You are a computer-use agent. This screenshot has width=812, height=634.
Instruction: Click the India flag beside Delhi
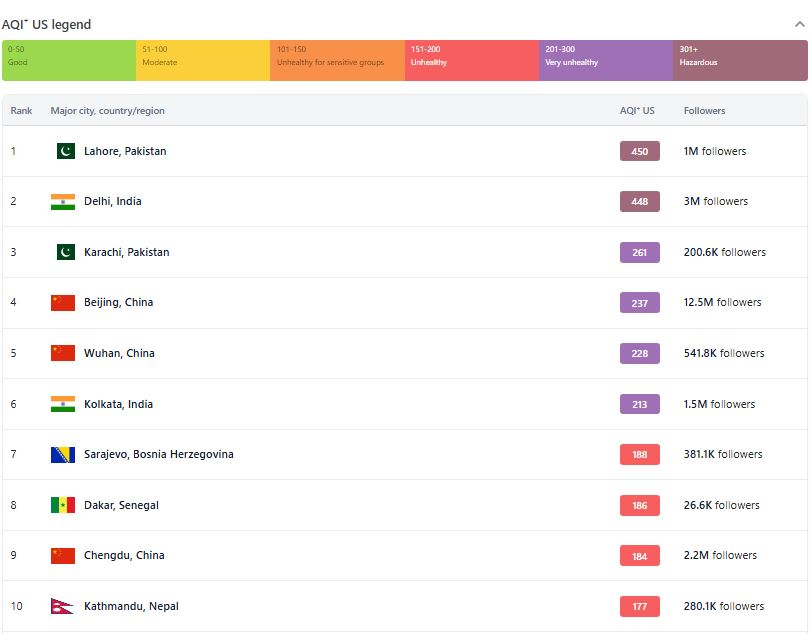63,202
